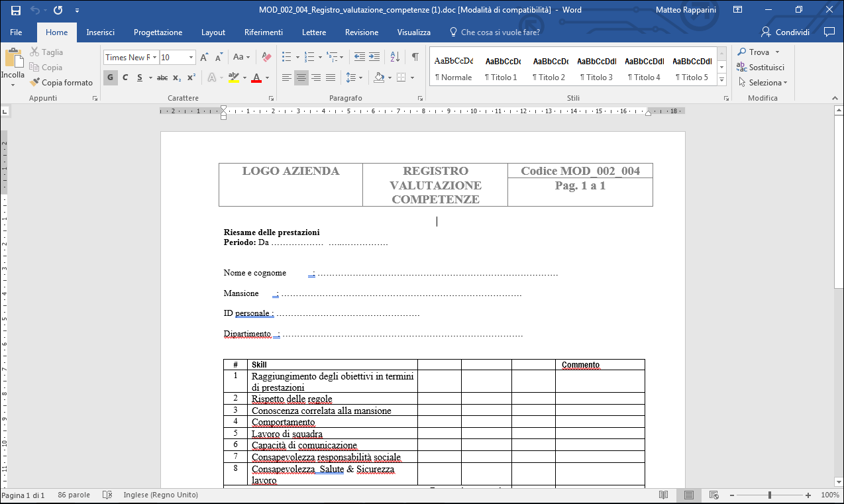Open the comments icon beside Condividi
The height and width of the screenshot is (504, 844).
829,32
